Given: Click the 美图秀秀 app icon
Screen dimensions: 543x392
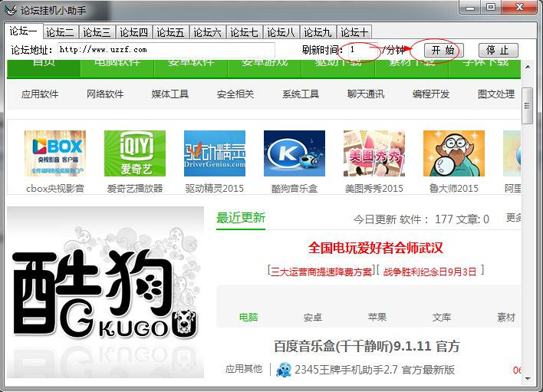Looking at the screenshot, I should click(374, 153).
